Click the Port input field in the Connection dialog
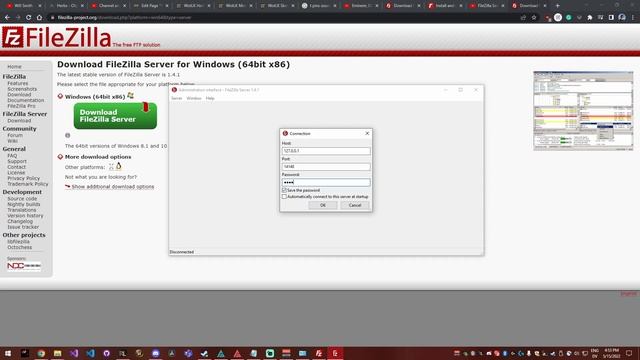The image size is (640, 360). pyautogui.click(x=326, y=167)
